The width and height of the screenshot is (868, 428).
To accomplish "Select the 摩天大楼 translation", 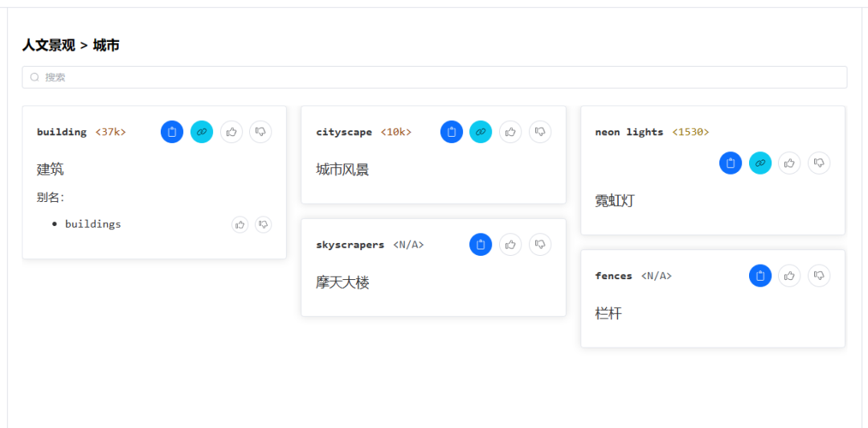I will (x=342, y=282).
